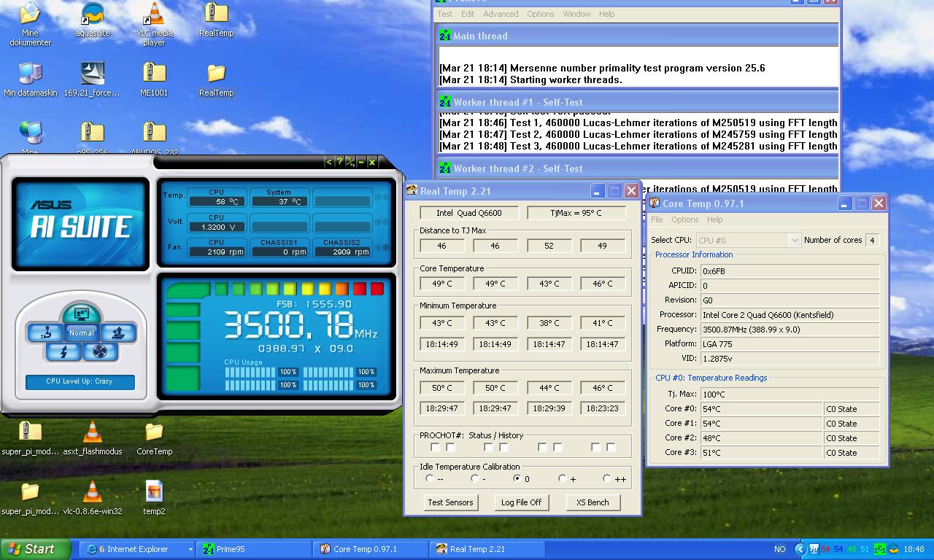Open the VLC media player desktop shortcut
The height and width of the screenshot is (560, 934).
(x=154, y=24)
